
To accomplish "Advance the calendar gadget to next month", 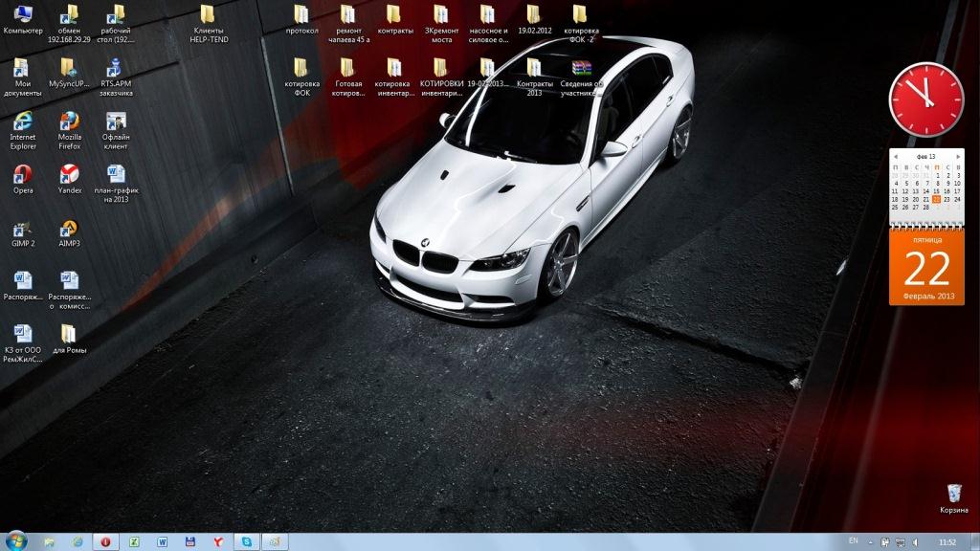I will point(959,155).
